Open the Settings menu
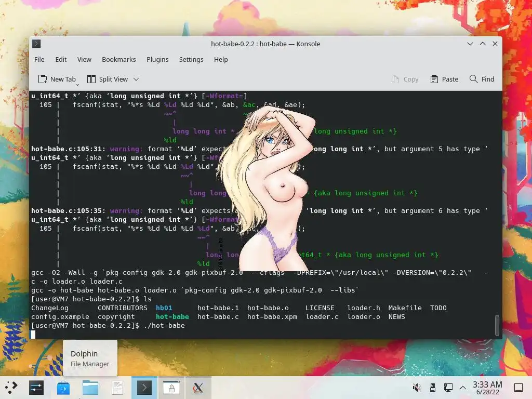The width and height of the screenshot is (532, 399). click(191, 59)
